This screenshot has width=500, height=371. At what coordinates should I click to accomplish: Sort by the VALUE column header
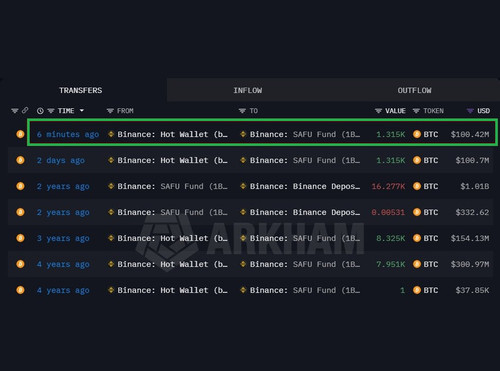tap(395, 111)
